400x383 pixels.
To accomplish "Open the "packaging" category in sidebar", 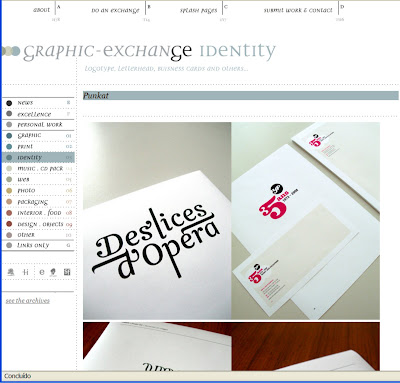I will pos(33,202).
